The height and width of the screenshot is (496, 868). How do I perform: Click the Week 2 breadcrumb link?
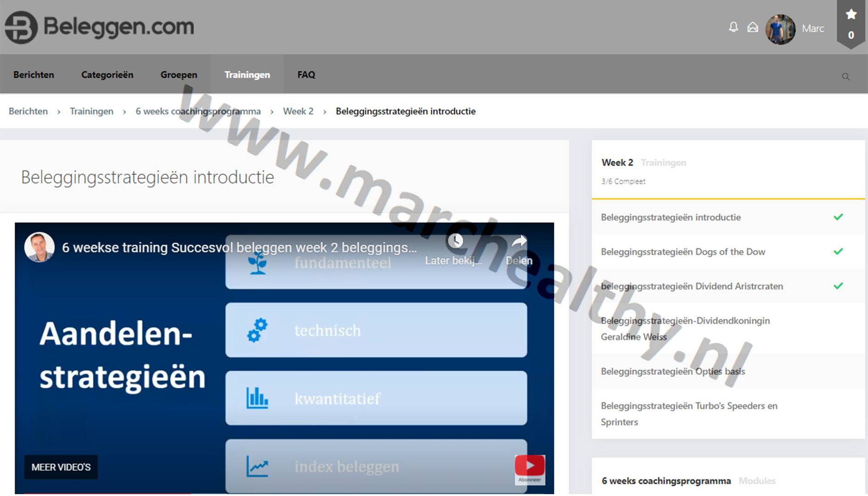(298, 111)
